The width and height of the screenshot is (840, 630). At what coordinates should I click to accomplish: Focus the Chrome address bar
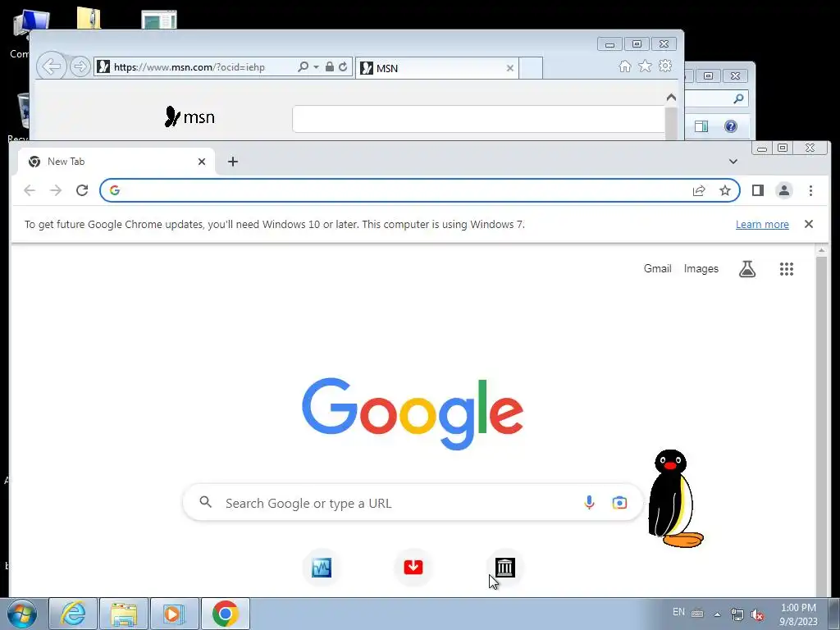(405, 190)
